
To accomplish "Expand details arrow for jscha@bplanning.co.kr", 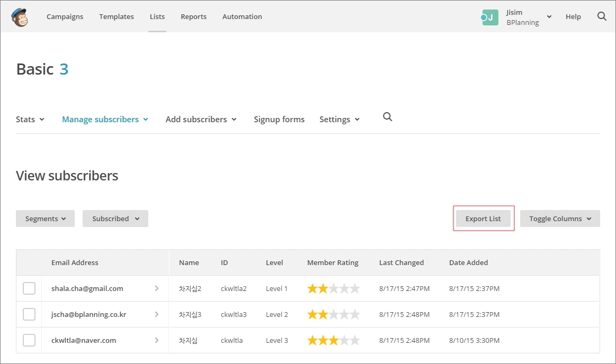I will [x=156, y=314].
